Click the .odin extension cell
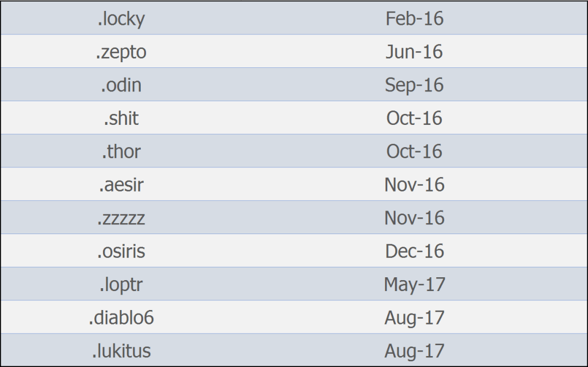 point(121,85)
